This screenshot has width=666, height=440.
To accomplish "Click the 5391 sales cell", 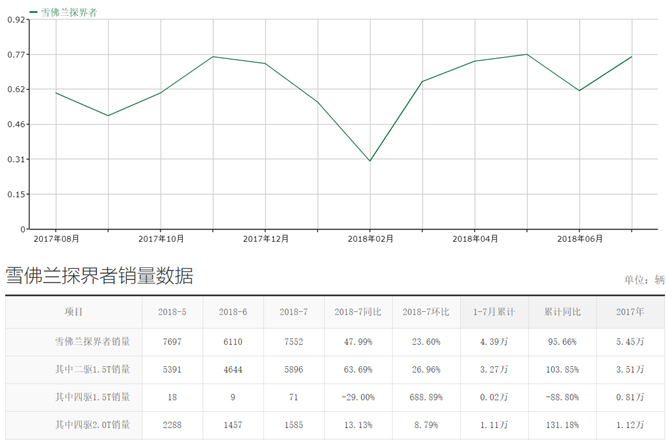I will click(172, 369).
